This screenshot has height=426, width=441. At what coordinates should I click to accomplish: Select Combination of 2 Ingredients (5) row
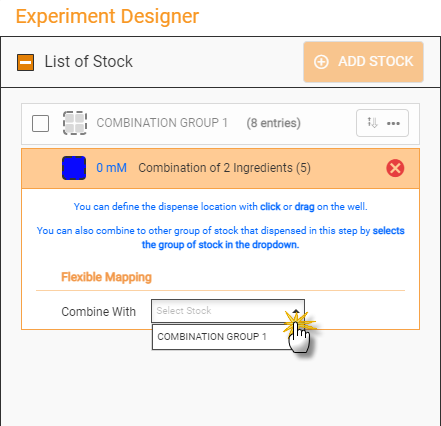point(220,168)
